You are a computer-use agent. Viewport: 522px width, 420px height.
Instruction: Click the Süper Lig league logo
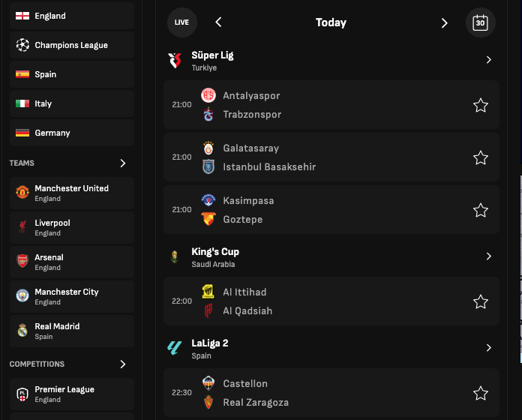tap(175, 61)
